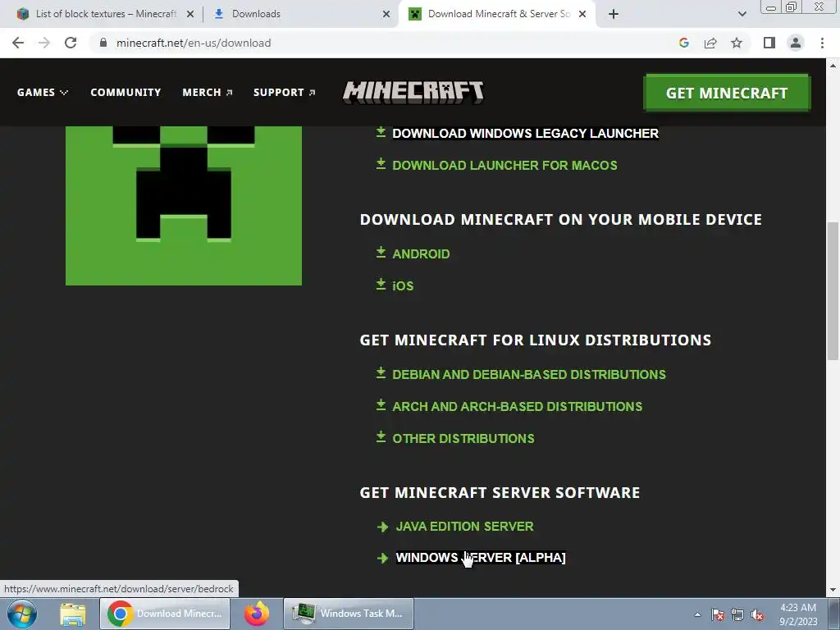840x630 pixels.
Task: Click download icon beside Android
Action: (381, 253)
